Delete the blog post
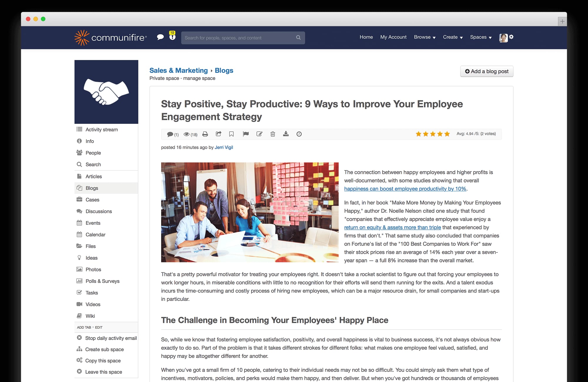 (273, 134)
